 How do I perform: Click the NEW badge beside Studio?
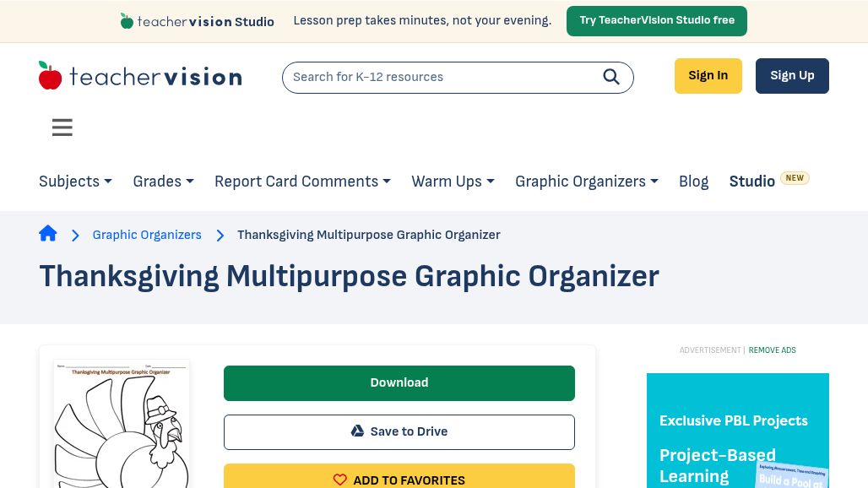pos(795,178)
